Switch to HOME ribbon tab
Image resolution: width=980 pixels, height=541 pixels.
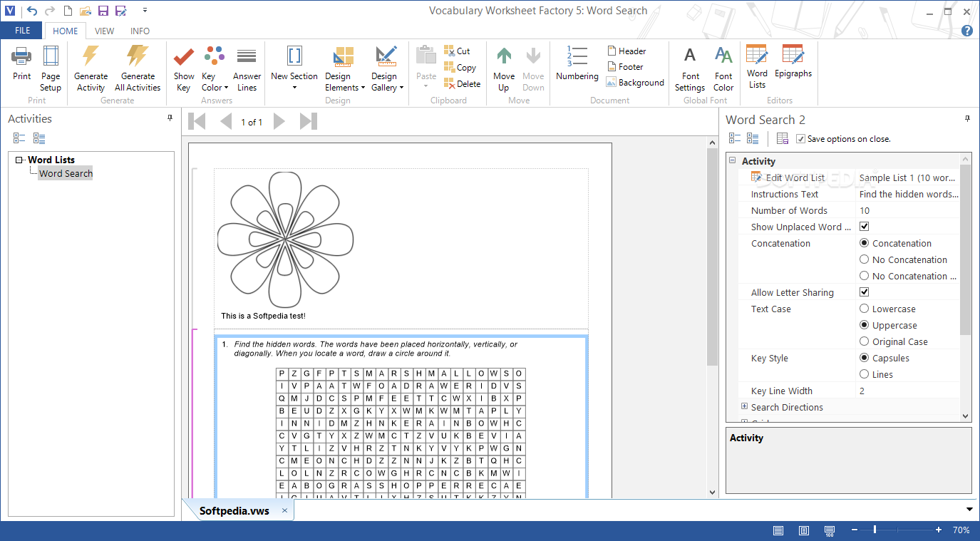66,31
